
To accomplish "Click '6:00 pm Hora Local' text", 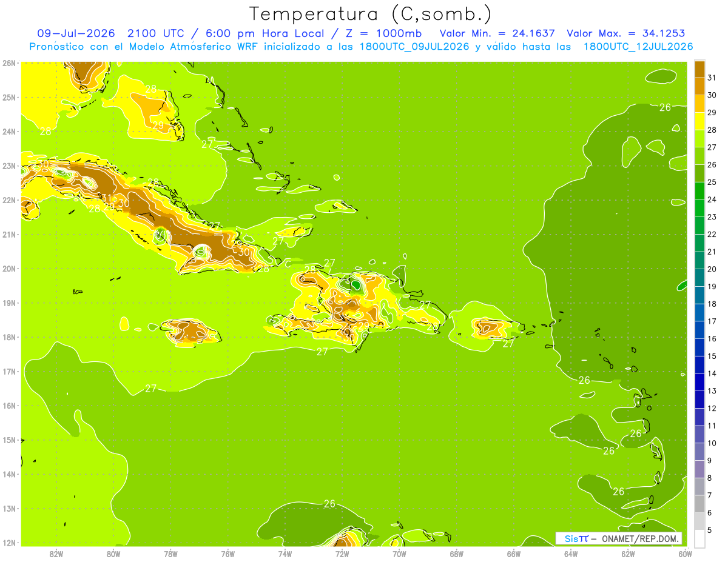I will (x=263, y=33).
